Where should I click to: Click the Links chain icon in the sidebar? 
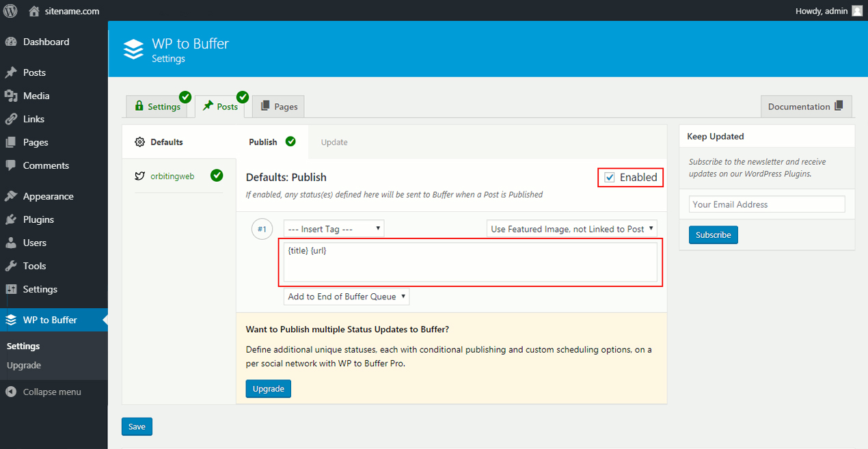pos(11,119)
